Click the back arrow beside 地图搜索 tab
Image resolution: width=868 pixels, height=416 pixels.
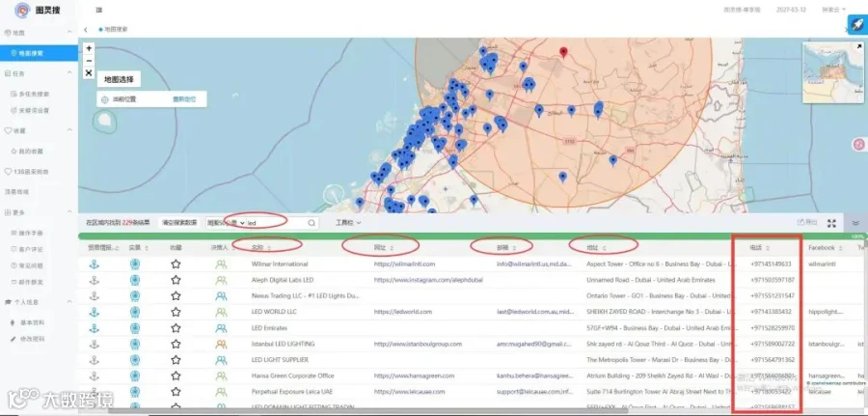(86, 29)
